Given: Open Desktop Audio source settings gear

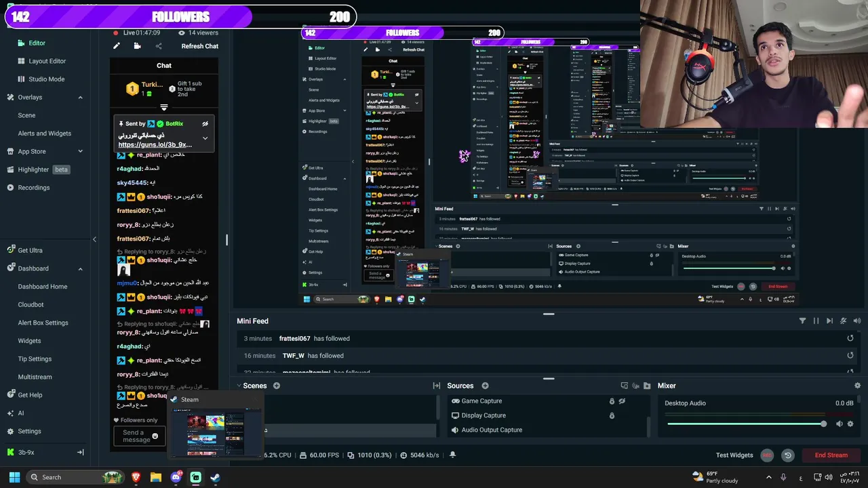Looking at the screenshot, I should tap(850, 424).
